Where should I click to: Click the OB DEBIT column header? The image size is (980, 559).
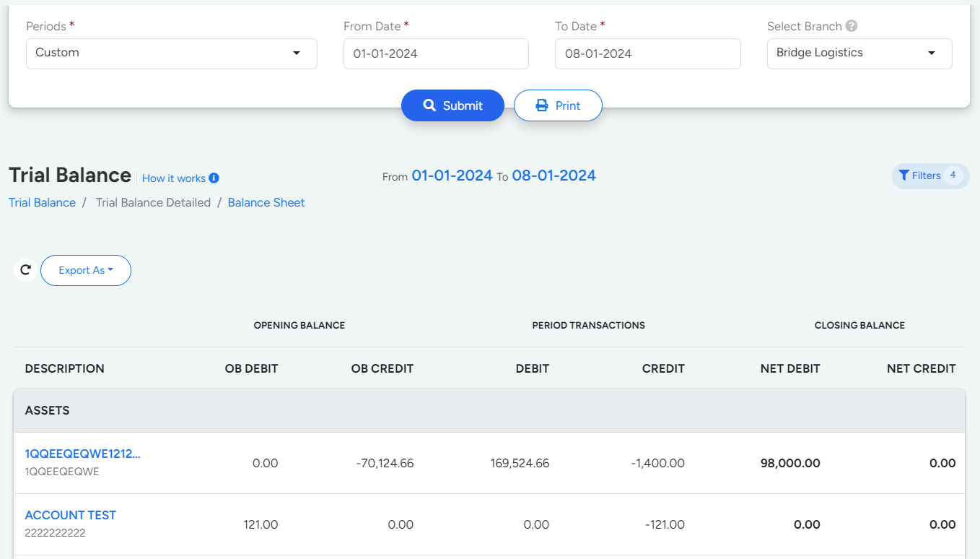251,368
